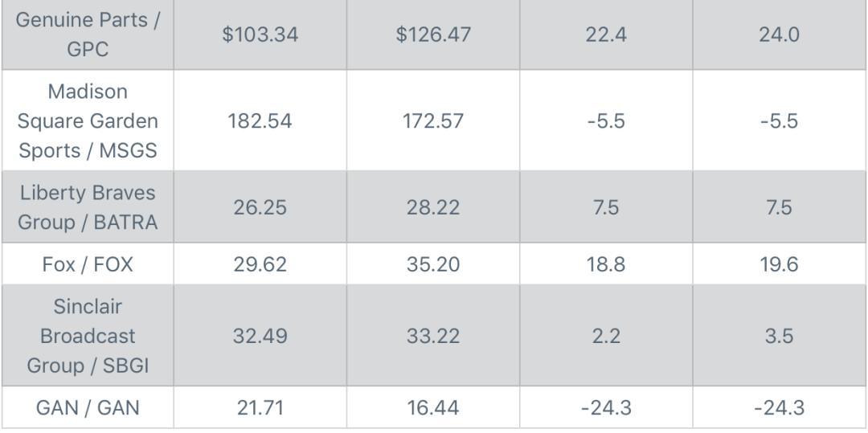Viewport: 868px width, 433px height.
Task: Click the 33.22 value cell
Action: click(x=433, y=336)
